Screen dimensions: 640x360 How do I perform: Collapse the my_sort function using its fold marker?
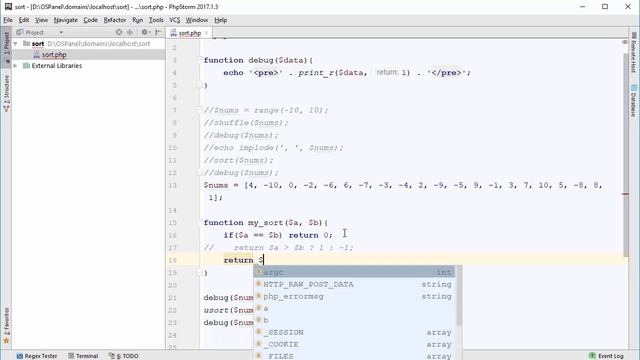(200, 222)
